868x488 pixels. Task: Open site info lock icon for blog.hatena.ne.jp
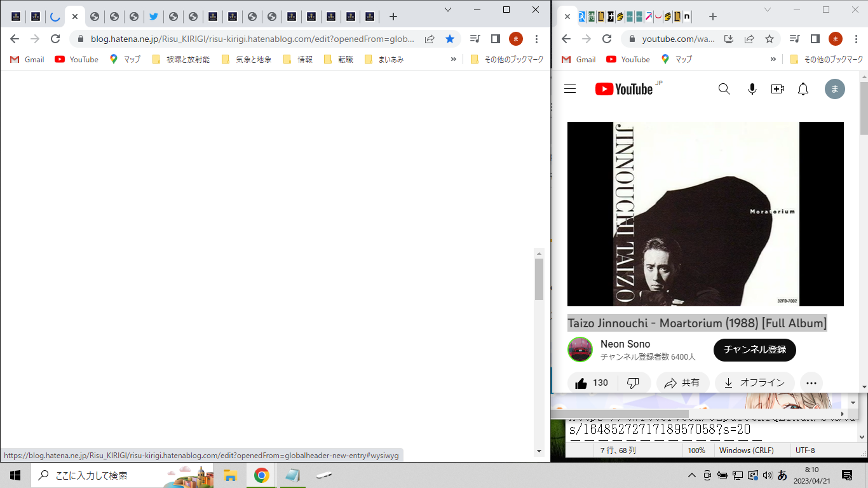(x=81, y=39)
